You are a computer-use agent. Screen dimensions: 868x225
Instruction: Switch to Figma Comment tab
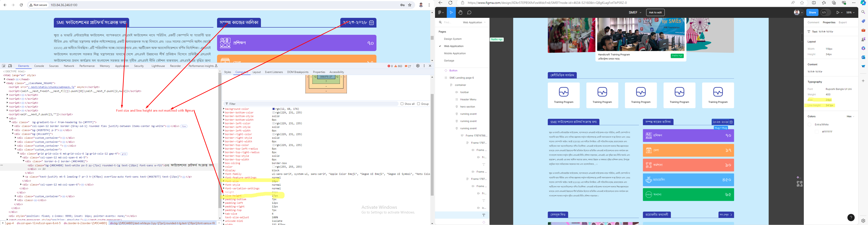tap(813, 23)
